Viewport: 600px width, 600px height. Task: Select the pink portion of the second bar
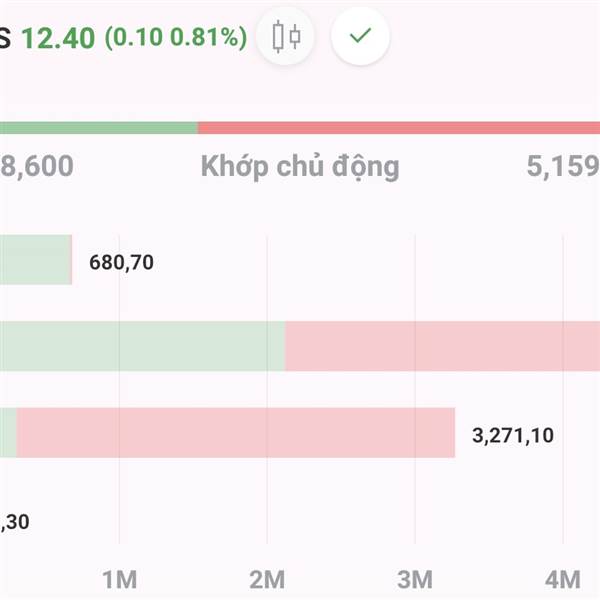point(442,346)
